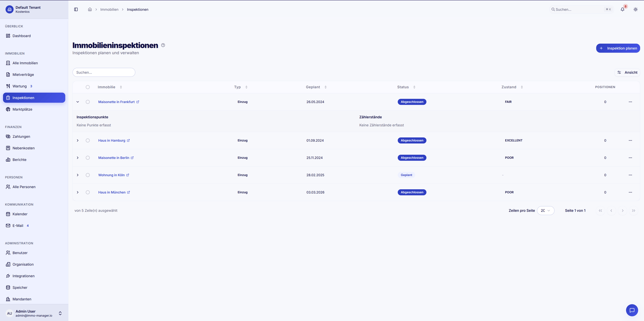
Task: Open the notifications bell
Action: (x=622, y=9)
